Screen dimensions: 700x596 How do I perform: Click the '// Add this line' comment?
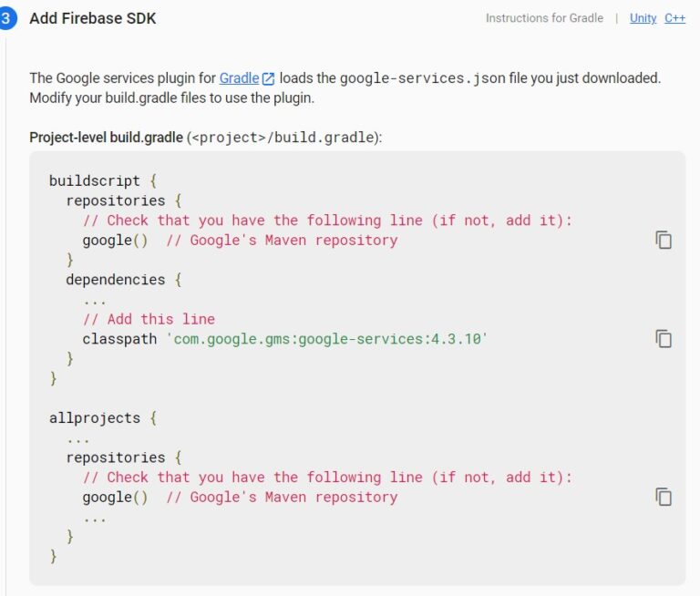pyautogui.click(x=149, y=319)
